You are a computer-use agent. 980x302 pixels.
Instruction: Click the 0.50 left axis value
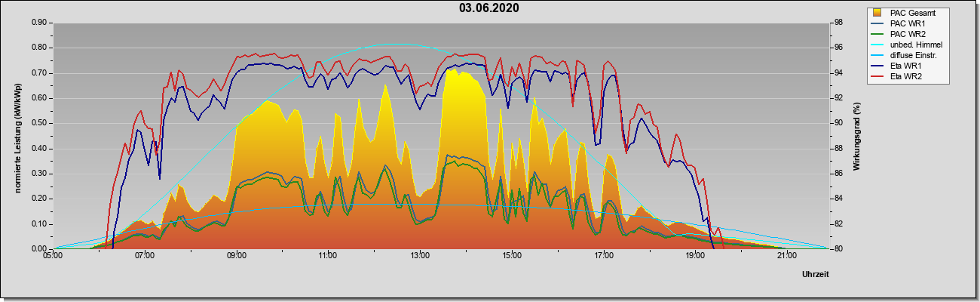(39, 123)
